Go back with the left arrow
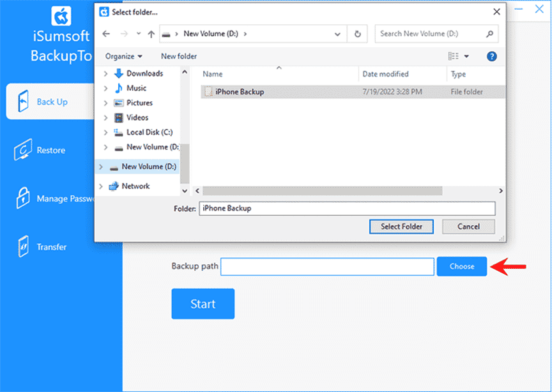Screen dimensions: 552x392 [x=106, y=34]
